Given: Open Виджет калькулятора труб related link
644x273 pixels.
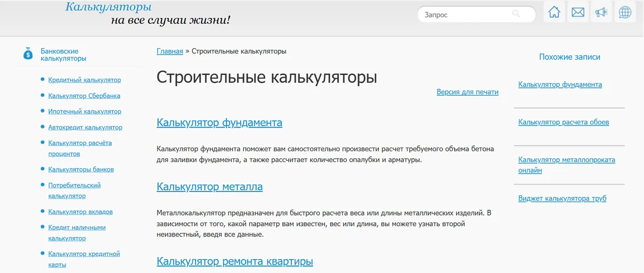Looking at the screenshot, I should click(x=562, y=198).
